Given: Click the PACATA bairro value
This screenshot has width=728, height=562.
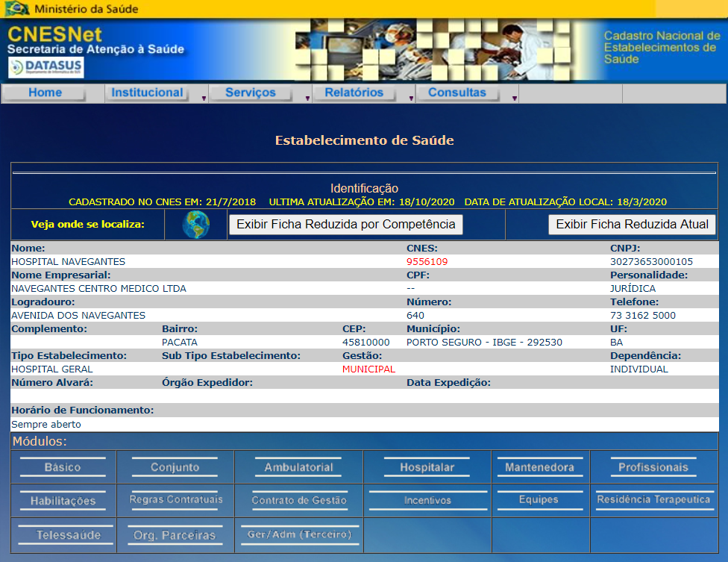Looking at the screenshot, I should pyautogui.click(x=180, y=343).
